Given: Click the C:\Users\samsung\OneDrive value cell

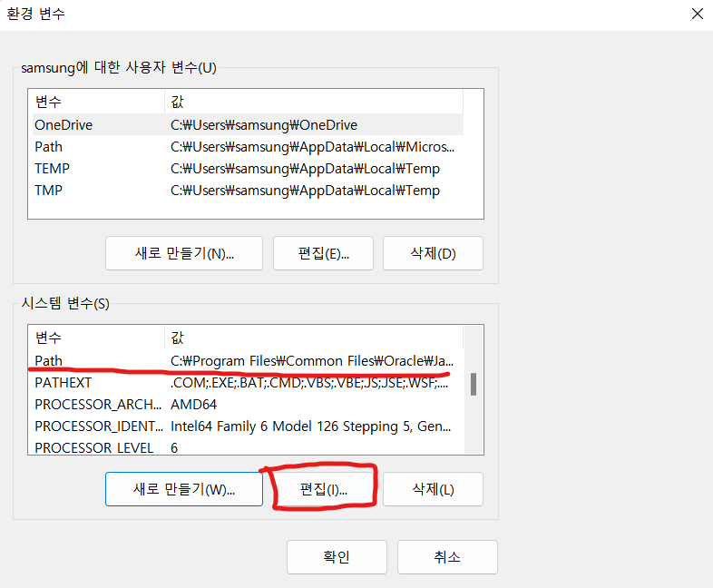Looking at the screenshot, I should (x=264, y=124).
